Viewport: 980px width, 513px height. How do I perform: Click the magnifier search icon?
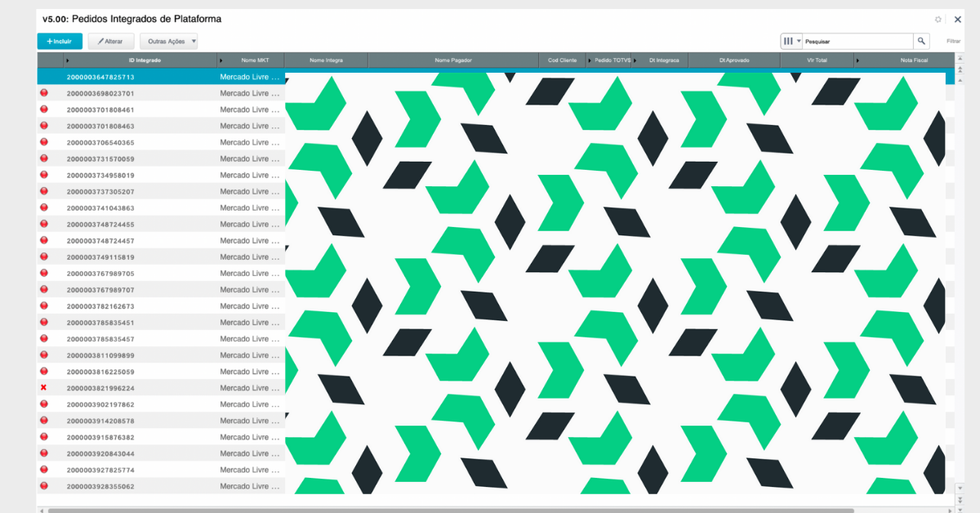tap(921, 41)
